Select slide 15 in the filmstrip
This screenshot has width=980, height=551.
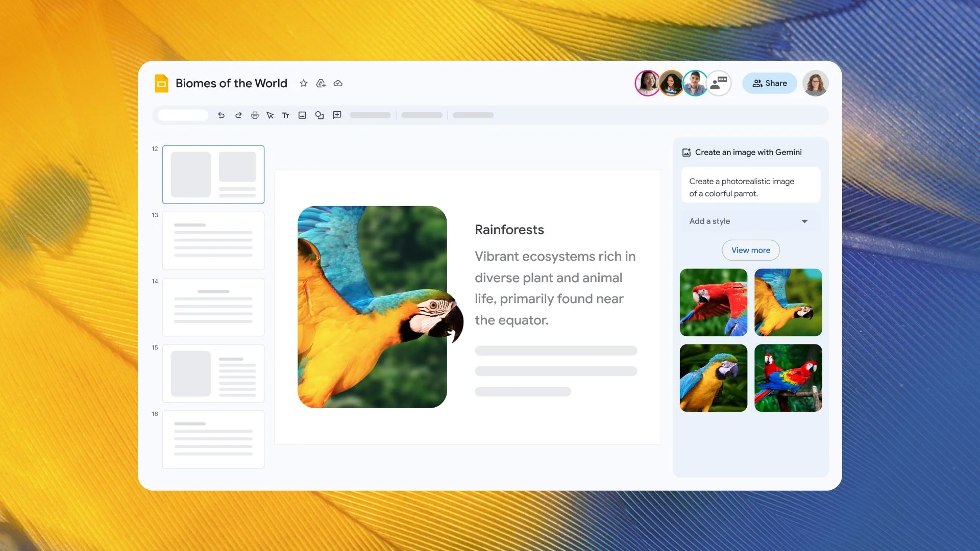[213, 373]
